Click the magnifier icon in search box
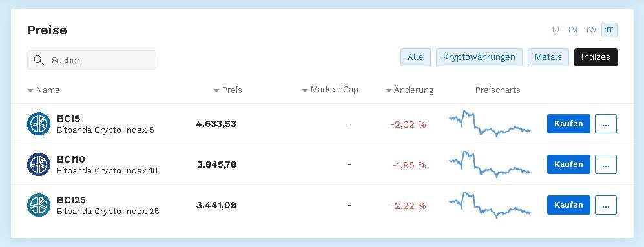The width and height of the screenshot is (644, 247). 39,61
